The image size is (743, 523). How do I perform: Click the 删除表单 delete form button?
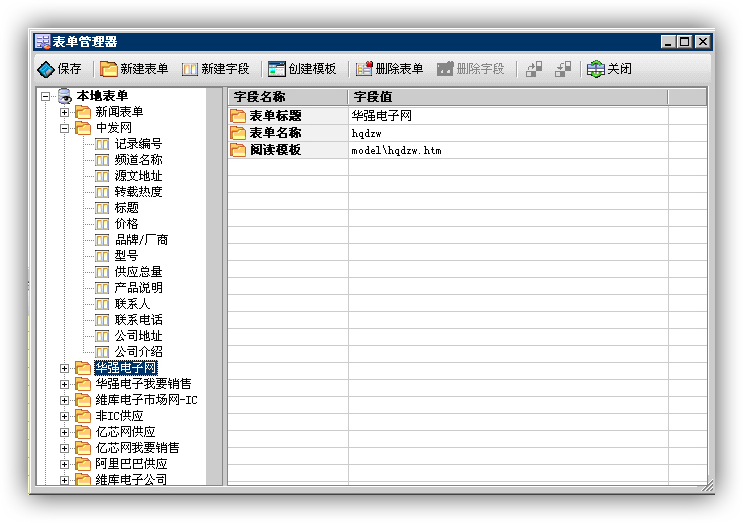coord(390,69)
